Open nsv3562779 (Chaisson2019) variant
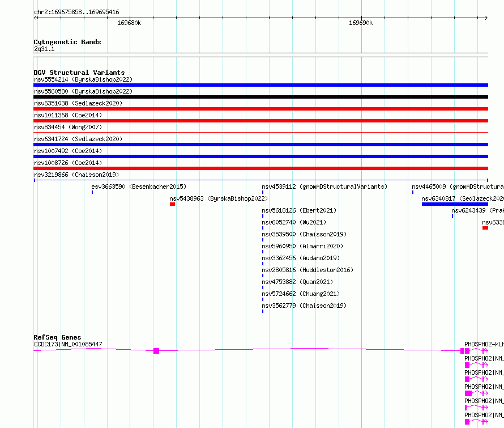Viewport: 504px width, 428px height. pyautogui.click(x=304, y=306)
